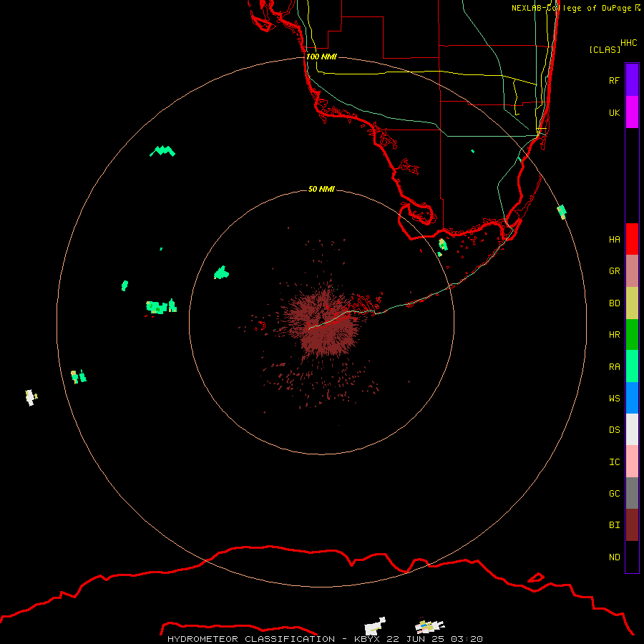Click the zigzag green rain echo in northwest
This screenshot has height=644, width=644.
click(x=162, y=151)
